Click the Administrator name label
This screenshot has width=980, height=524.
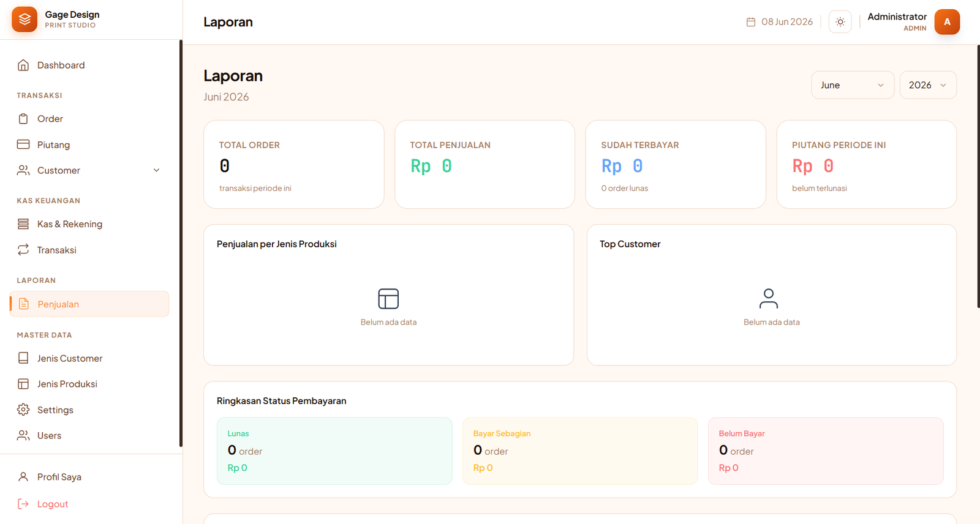point(897,17)
